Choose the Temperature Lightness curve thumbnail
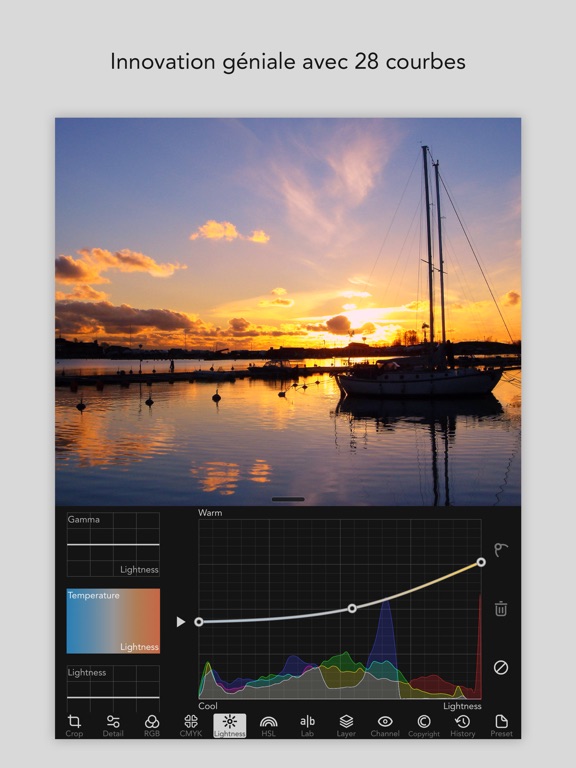 click(x=113, y=621)
